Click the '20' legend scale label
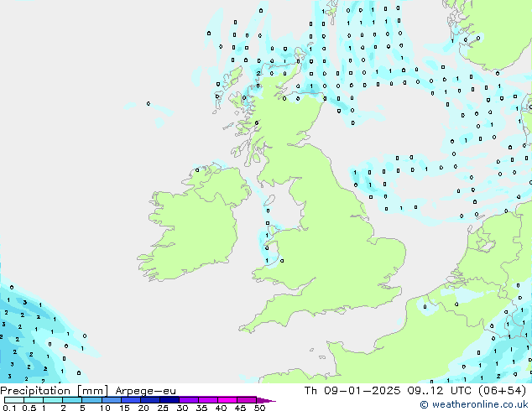The height and width of the screenshot is (411, 532). click(x=143, y=408)
